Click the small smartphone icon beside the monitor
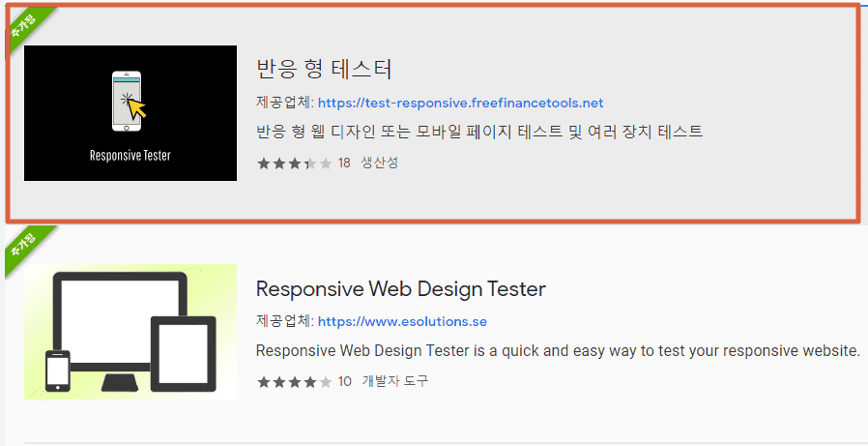This screenshot has width=868, height=446. coord(58,372)
